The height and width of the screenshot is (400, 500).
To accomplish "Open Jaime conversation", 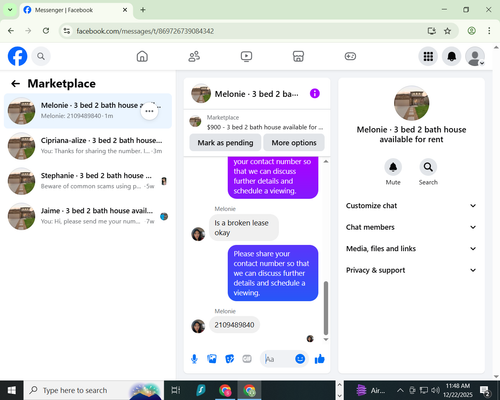I will [x=88, y=216].
